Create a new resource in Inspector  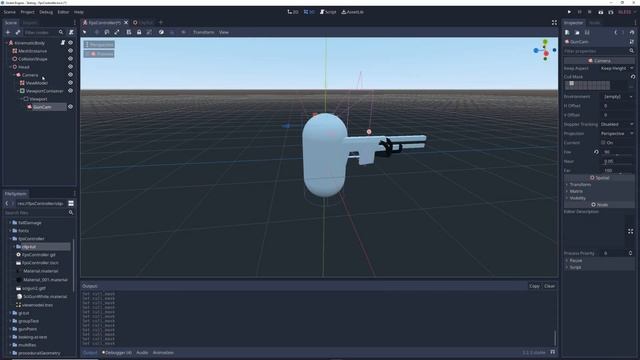point(567,32)
